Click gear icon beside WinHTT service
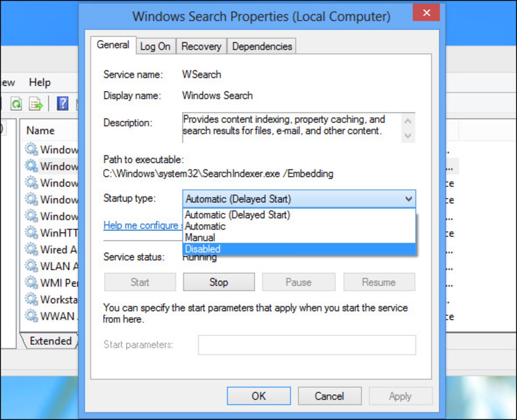The width and height of the screenshot is (517, 420). click(x=31, y=233)
